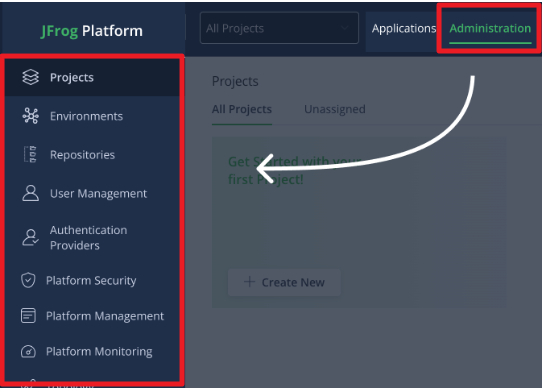Open the Platform Security menu item
Image resolution: width=543 pixels, height=390 pixels.
(92, 280)
